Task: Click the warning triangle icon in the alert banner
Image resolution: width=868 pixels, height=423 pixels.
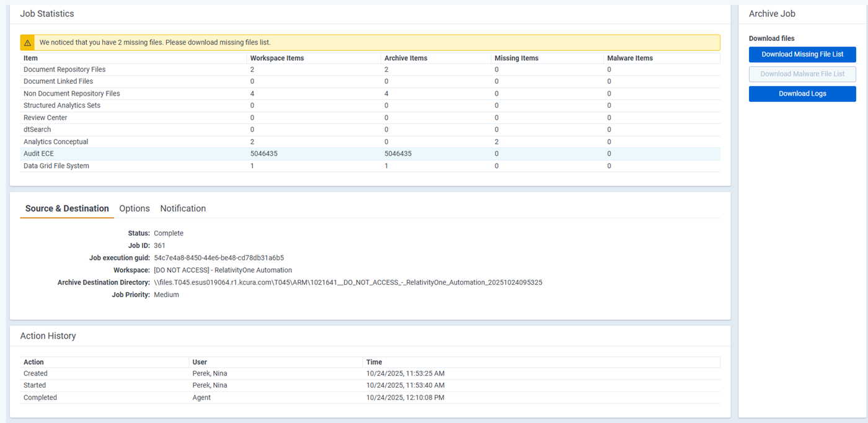Action: (27, 42)
